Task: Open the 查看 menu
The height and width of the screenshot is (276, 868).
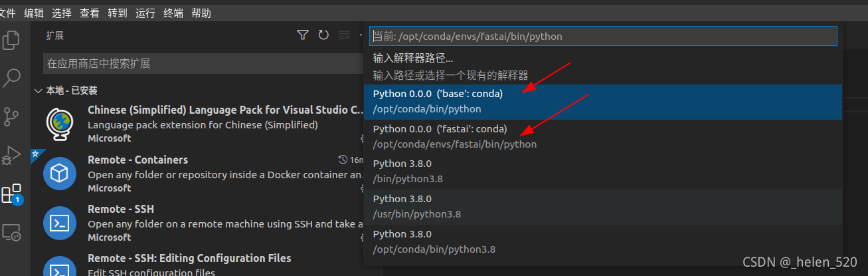Action: [x=90, y=13]
